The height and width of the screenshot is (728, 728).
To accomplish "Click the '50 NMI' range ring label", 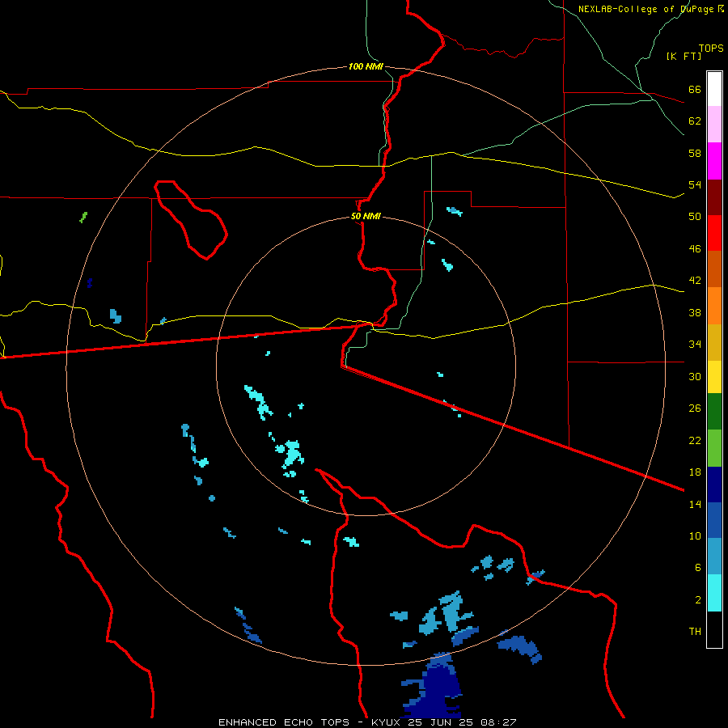I will (366, 216).
